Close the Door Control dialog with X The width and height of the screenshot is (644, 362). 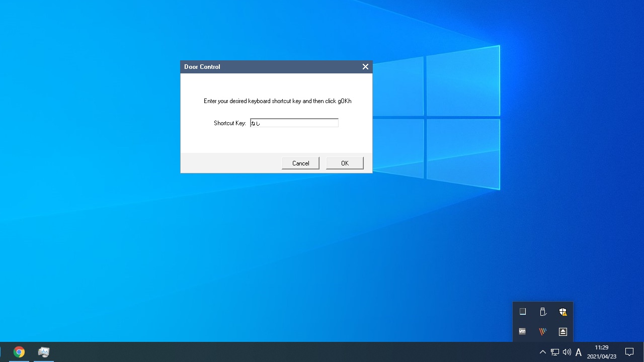click(365, 67)
